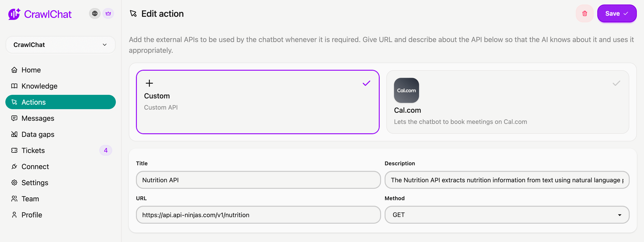This screenshot has height=242, width=644.
Task: Open the CrawlChat project selector dropdown
Action: point(60,45)
